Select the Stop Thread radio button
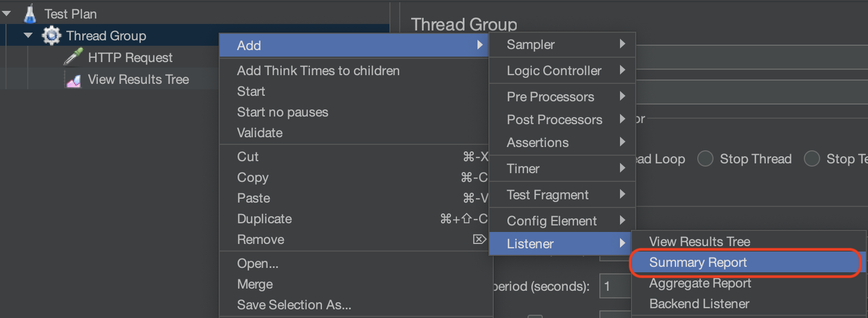Viewport: 868px width, 318px height. click(705, 159)
